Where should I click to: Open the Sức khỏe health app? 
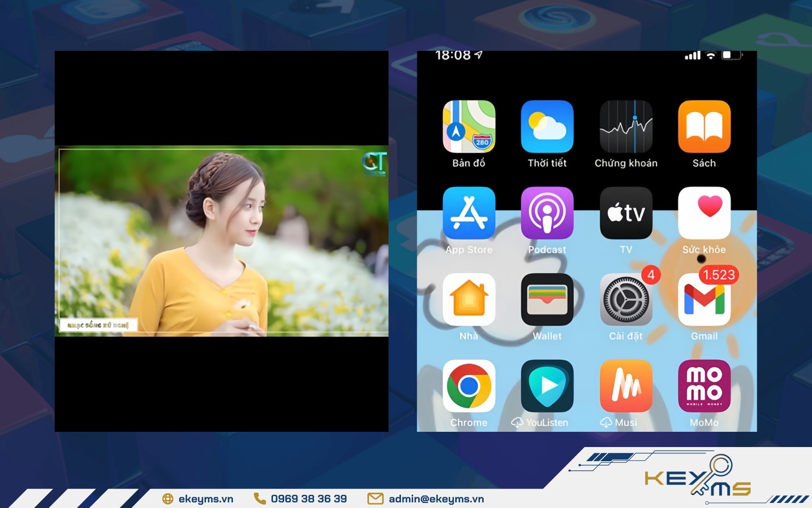pos(704,213)
